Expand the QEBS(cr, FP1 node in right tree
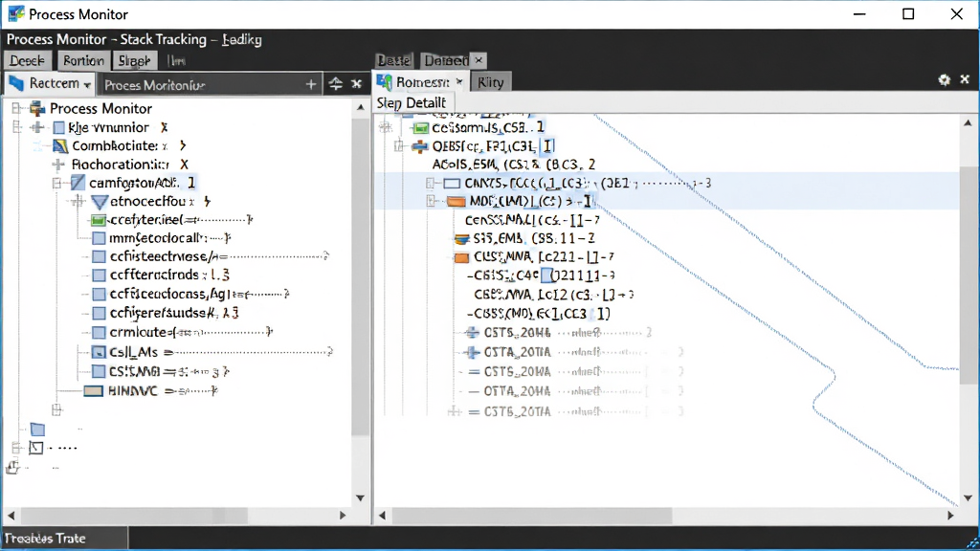 pos(399,146)
